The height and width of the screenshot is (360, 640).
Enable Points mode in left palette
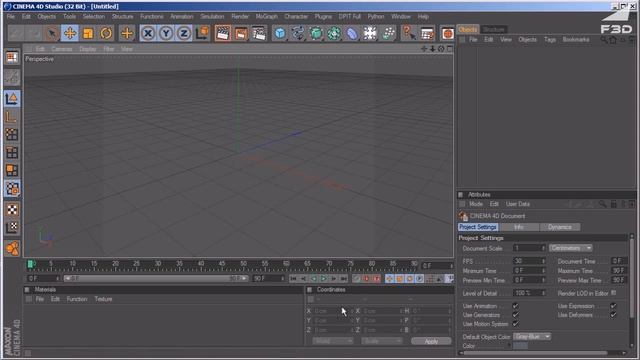pyautogui.click(x=12, y=135)
